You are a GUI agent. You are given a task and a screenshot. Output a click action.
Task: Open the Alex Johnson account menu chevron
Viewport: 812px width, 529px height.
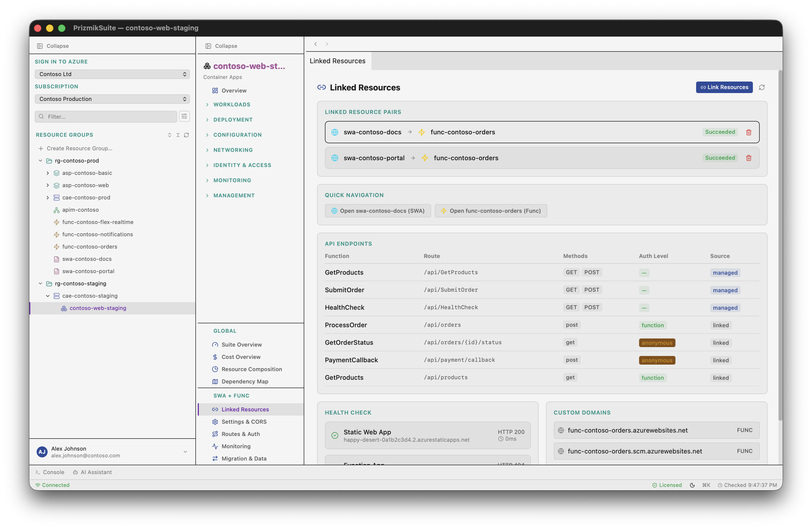pos(185,452)
